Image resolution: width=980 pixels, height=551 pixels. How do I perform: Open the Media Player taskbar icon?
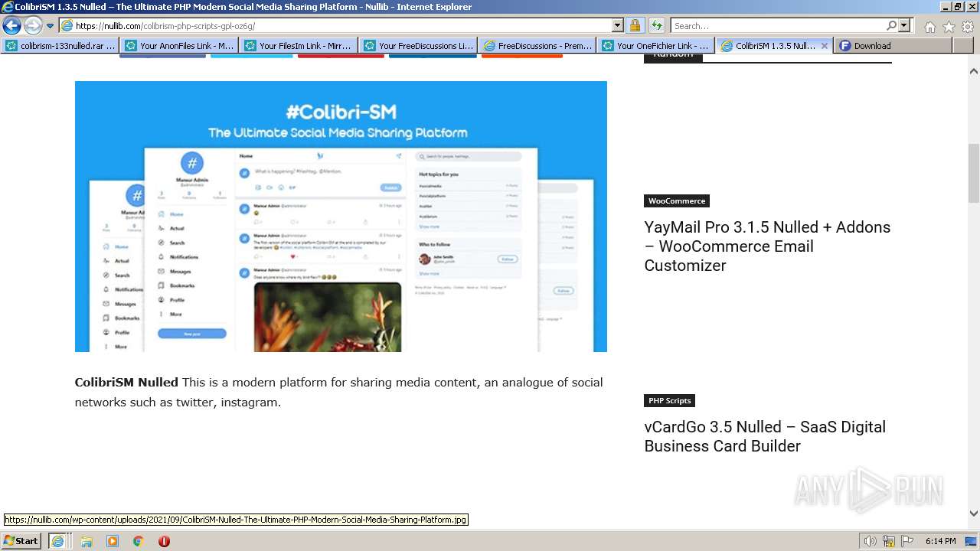(x=113, y=541)
